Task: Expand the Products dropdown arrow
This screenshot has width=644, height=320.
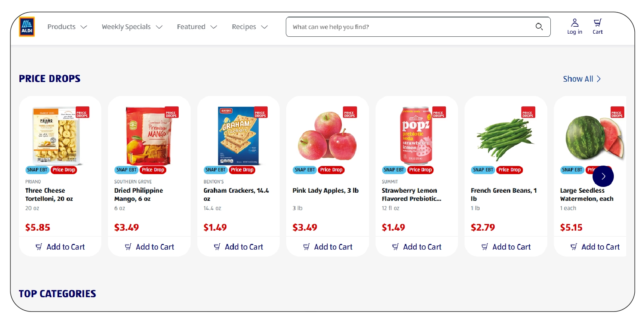Action: click(84, 27)
